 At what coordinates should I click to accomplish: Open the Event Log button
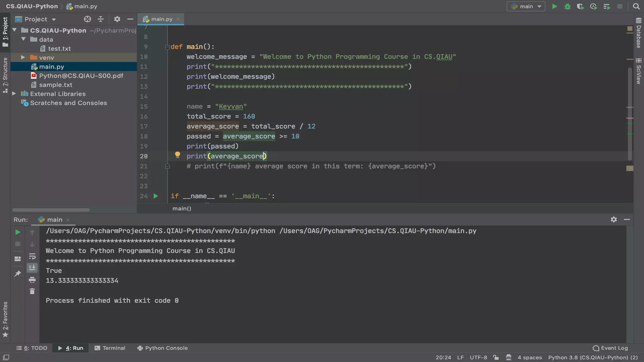[x=610, y=348]
